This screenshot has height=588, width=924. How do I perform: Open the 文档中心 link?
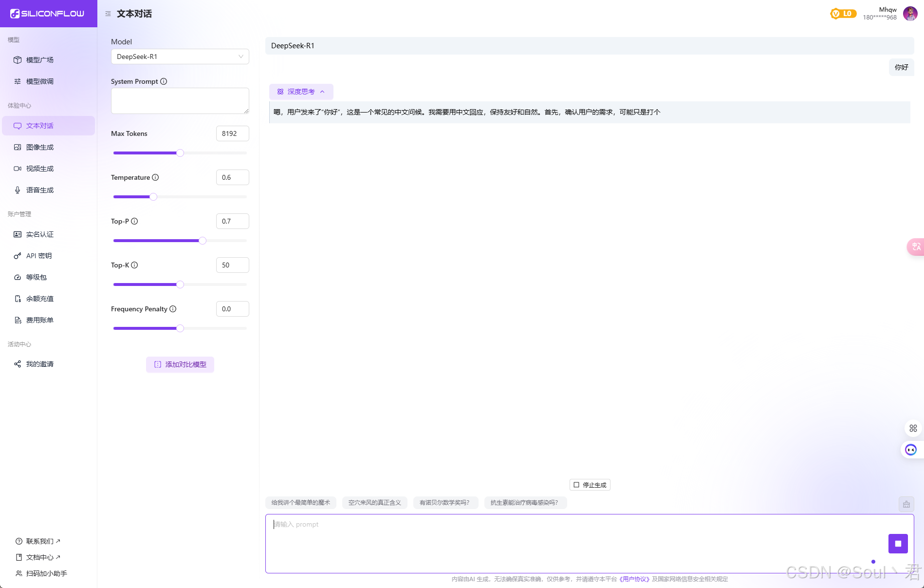[38, 557]
